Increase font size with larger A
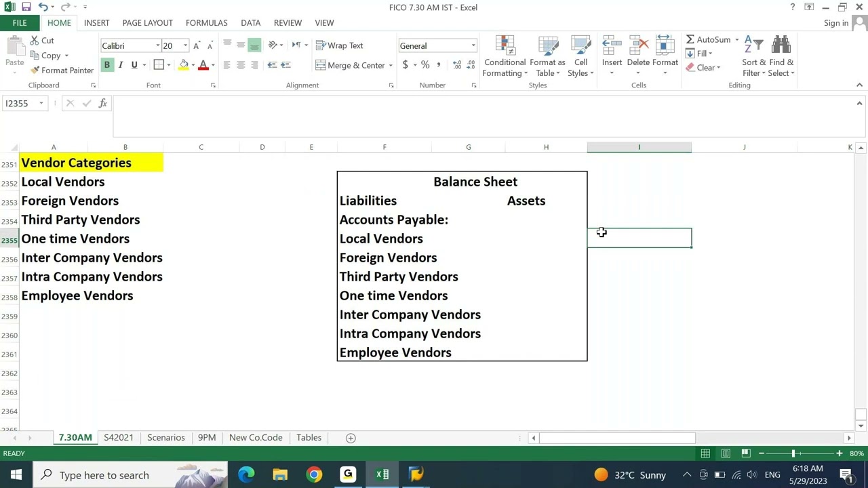This screenshot has width=868, height=488. [197, 45]
